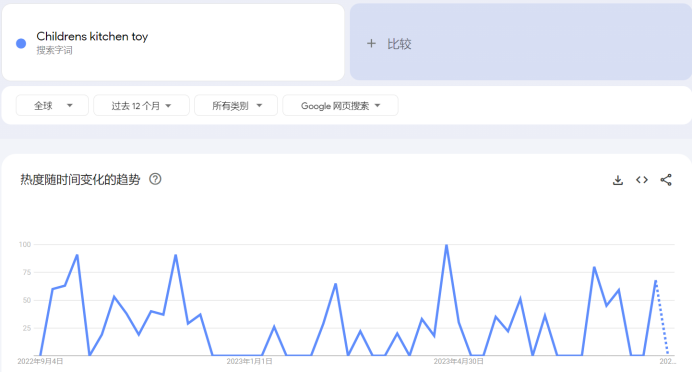Click the plus icon beside 比较

371,43
